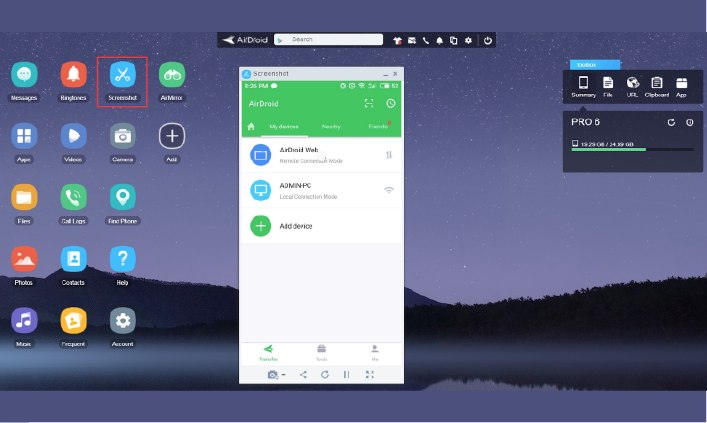Open the Contacts icon

pyautogui.click(x=73, y=259)
